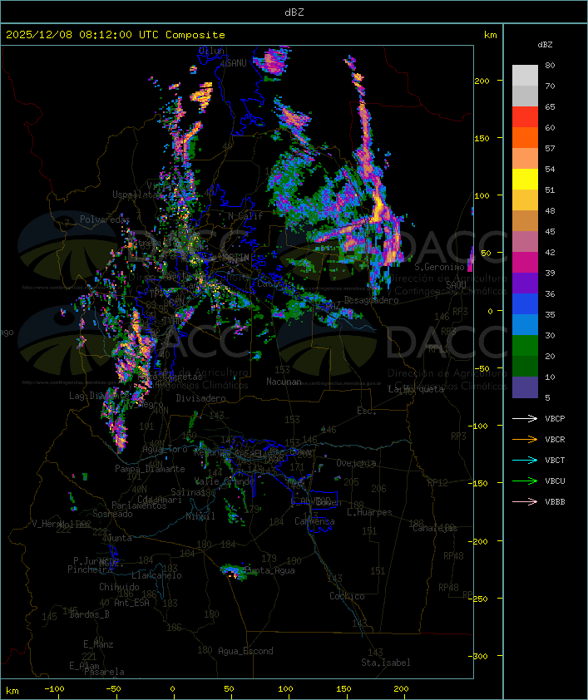
Task: Click the dBZ title at top
Action: point(294,12)
